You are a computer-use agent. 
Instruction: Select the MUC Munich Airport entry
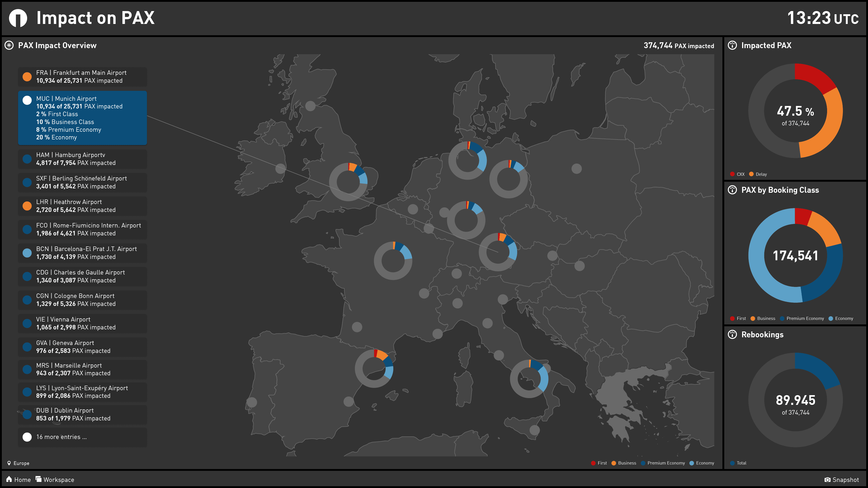pyautogui.click(x=82, y=118)
